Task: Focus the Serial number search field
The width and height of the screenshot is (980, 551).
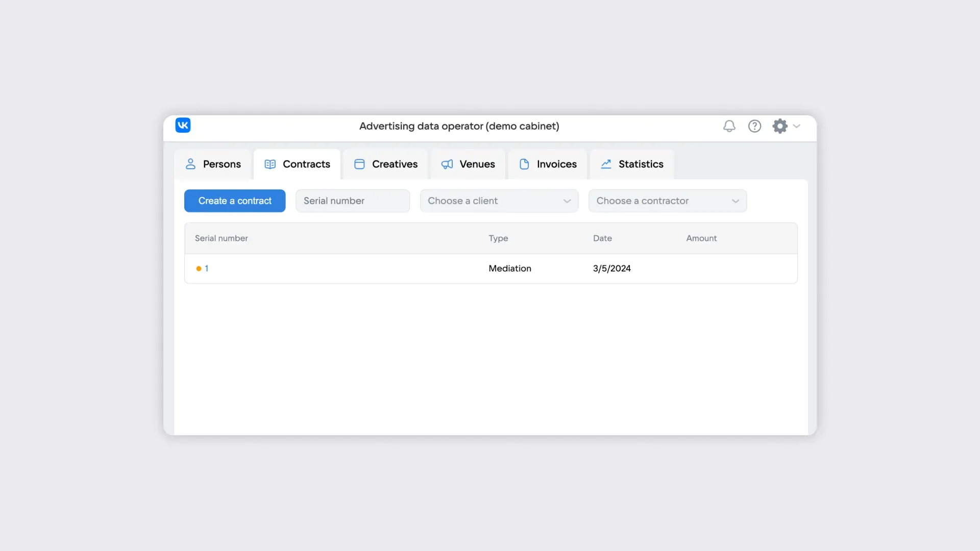Action: point(352,201)
